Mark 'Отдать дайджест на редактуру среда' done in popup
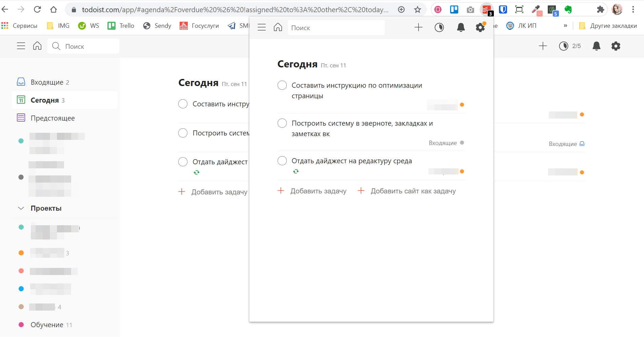This screenshot has width=644, height=337. click(x=282, y=161)
